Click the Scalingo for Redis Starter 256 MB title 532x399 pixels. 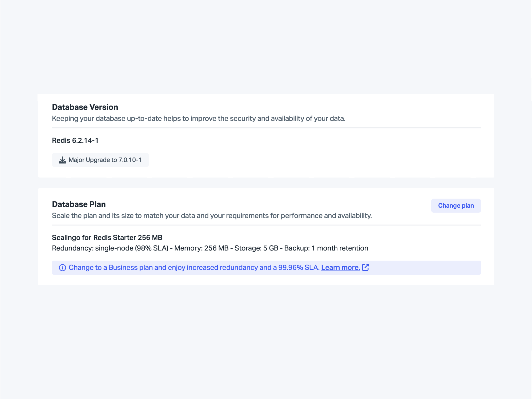[107, 237]
